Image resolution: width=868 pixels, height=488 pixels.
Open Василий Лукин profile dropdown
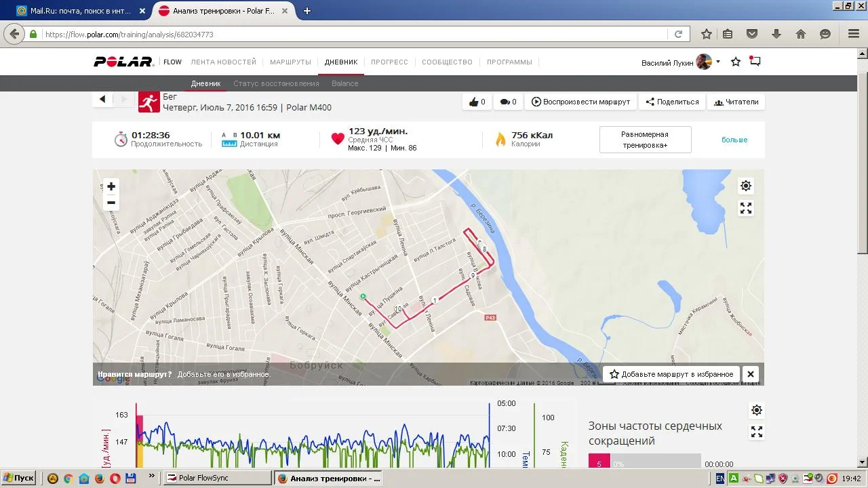point(680,62)
